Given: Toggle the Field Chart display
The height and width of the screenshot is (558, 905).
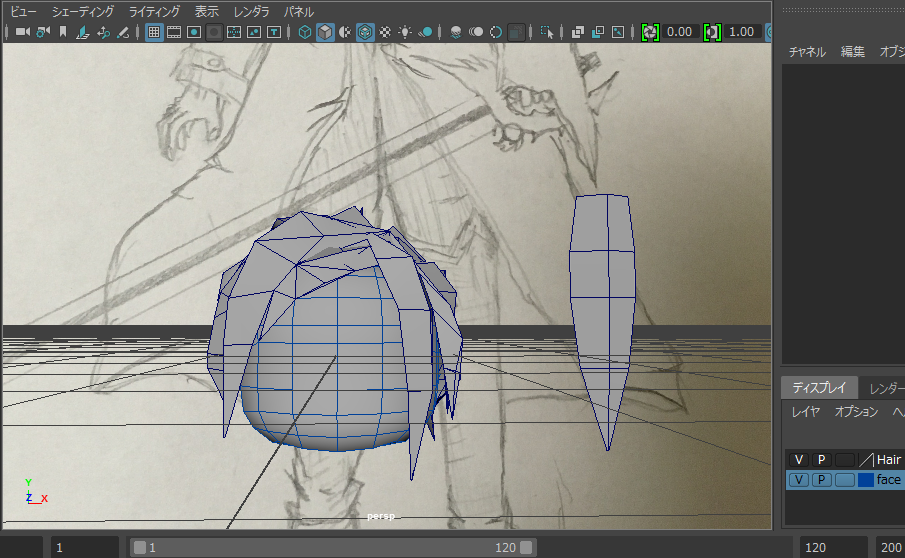Looking at the screenshot, I should pos(234,32).
